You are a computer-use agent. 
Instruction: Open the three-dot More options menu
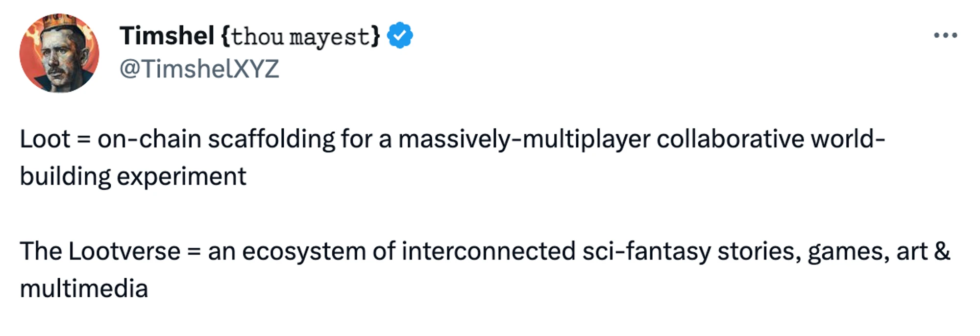click(x=945, y=35)
